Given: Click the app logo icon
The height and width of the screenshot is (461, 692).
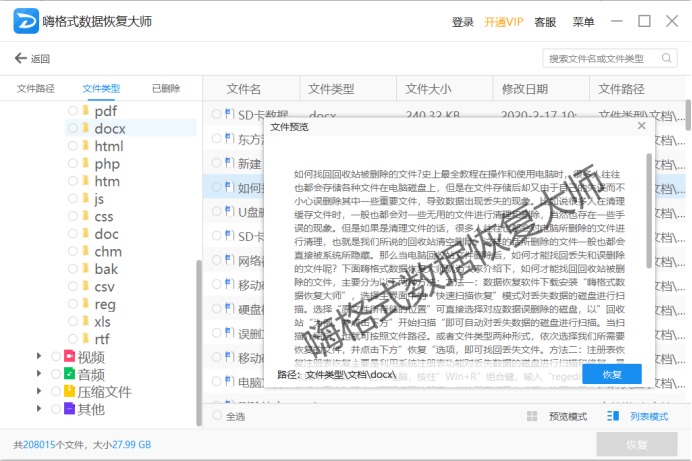Looking at the screenshot, I should [26, 21].
